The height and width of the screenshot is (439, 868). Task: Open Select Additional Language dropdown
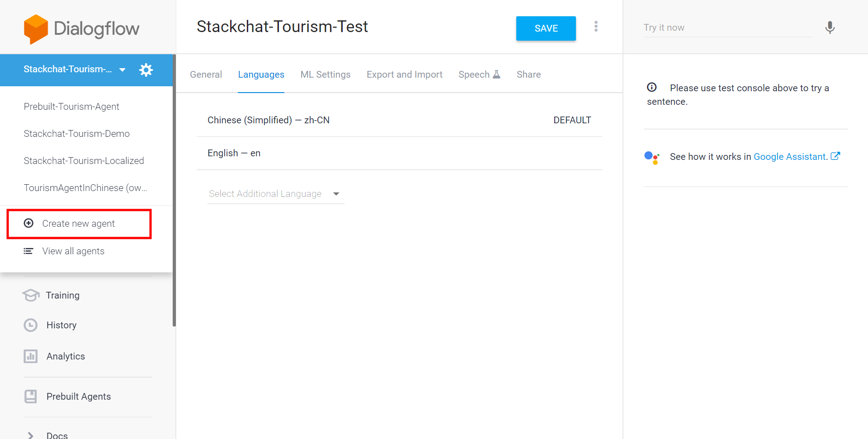click(276, 194)
